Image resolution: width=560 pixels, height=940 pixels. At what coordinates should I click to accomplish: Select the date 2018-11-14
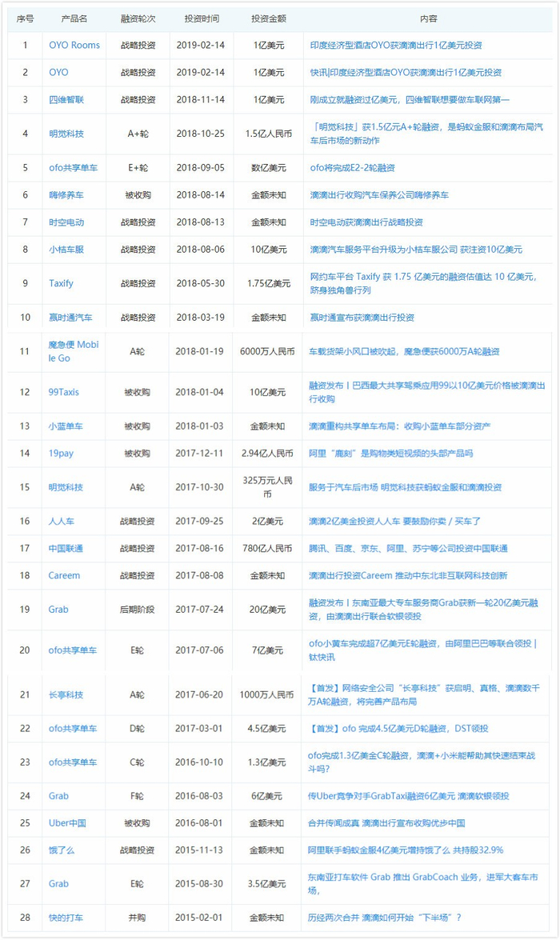201,99
